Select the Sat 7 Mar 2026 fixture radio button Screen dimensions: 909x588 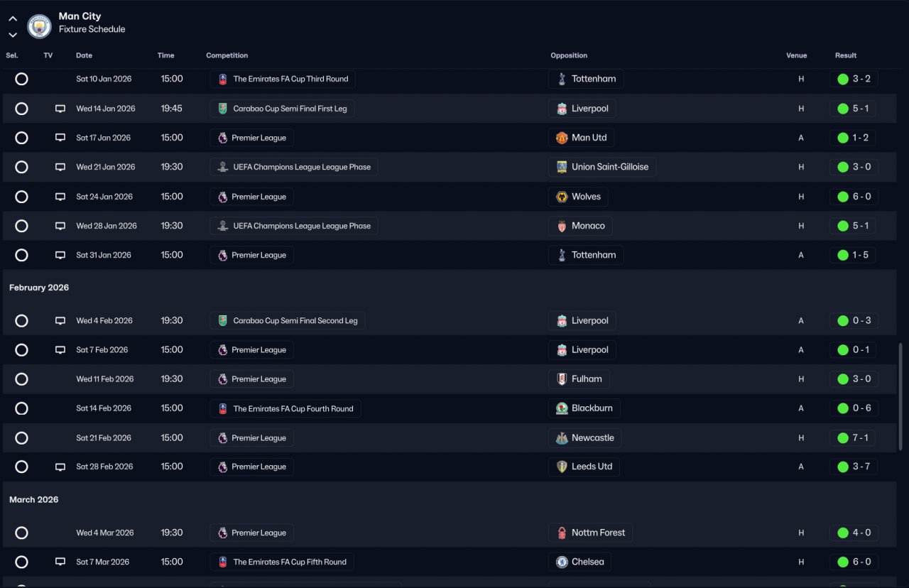tap(21, 562)
